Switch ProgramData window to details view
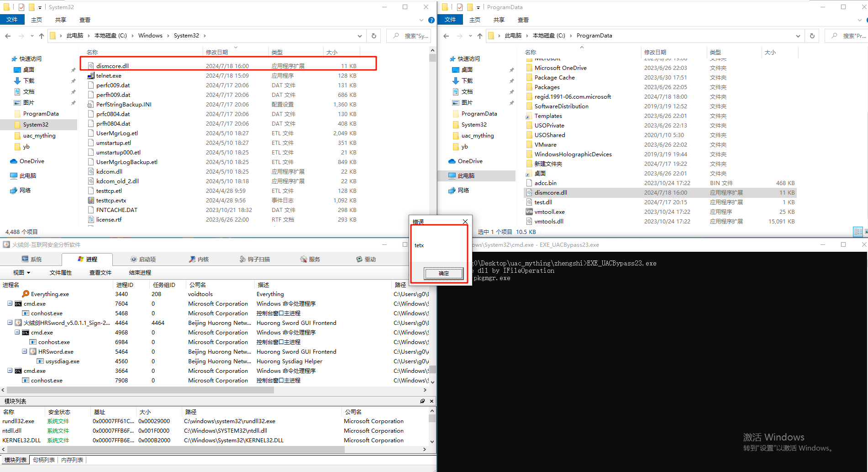Viewport: 868px width, 472px height. point(858,232)
